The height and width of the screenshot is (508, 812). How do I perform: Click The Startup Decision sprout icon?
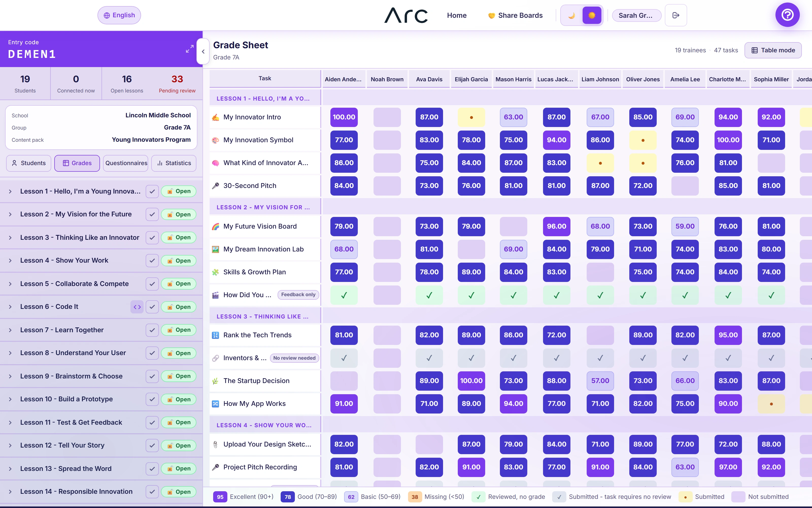(x=215, y=381)
